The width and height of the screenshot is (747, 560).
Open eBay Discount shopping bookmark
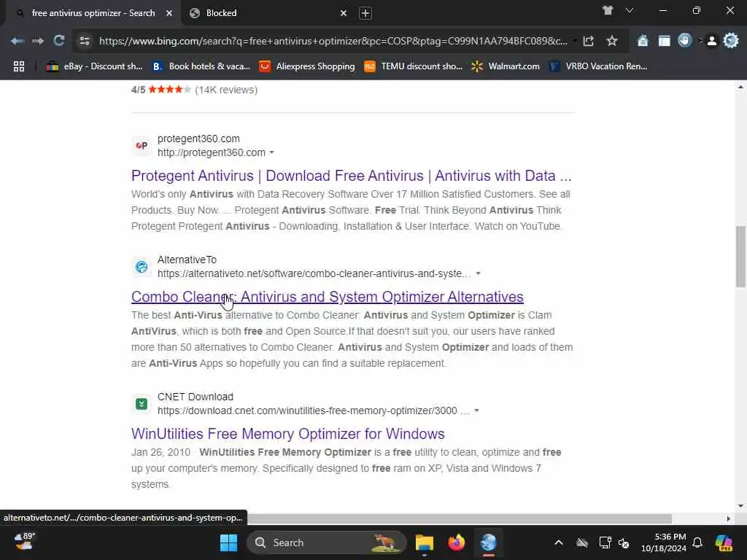point(94,66)
